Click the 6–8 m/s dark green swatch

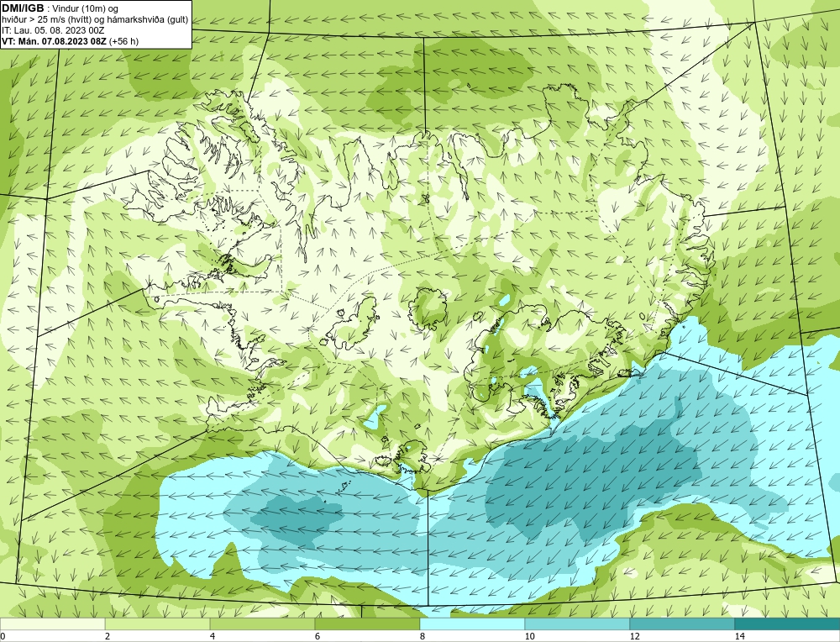[368, 624]
